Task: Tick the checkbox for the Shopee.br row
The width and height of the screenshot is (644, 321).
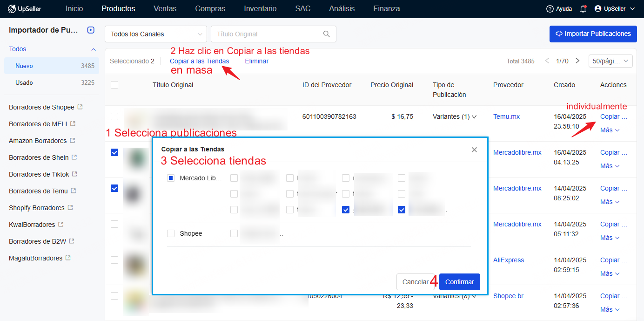Action: pos(114,296)
